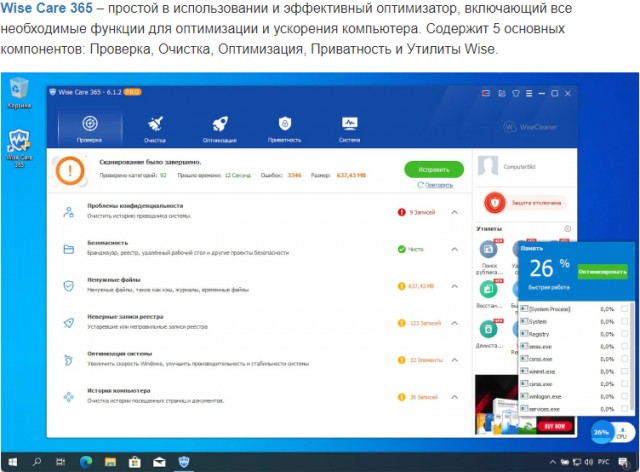640x472 pixels.
Task: Tick the services.exe checkbox
Action: click(624, 409)
